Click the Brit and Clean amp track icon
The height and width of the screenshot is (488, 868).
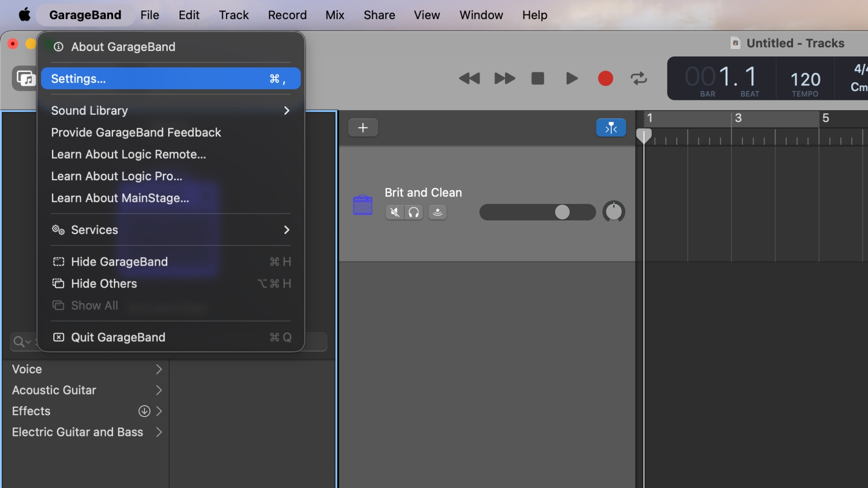pyautogui.click(x=363, y=205)
